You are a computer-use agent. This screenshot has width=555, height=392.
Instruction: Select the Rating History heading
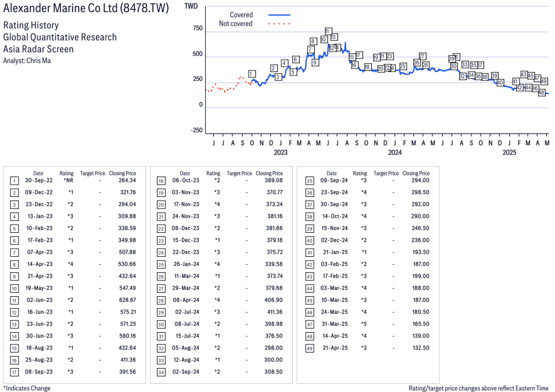[x=31, y=26]
